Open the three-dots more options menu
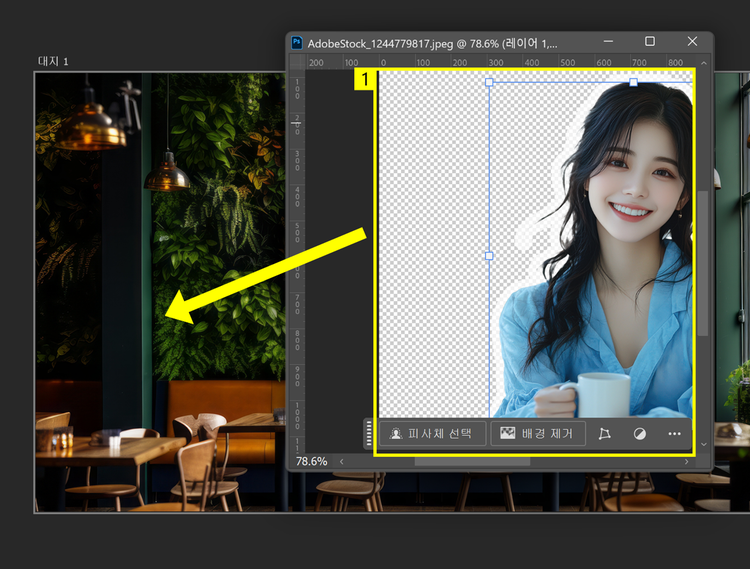Viewport: 750px width, 569px height. point(674,434)
